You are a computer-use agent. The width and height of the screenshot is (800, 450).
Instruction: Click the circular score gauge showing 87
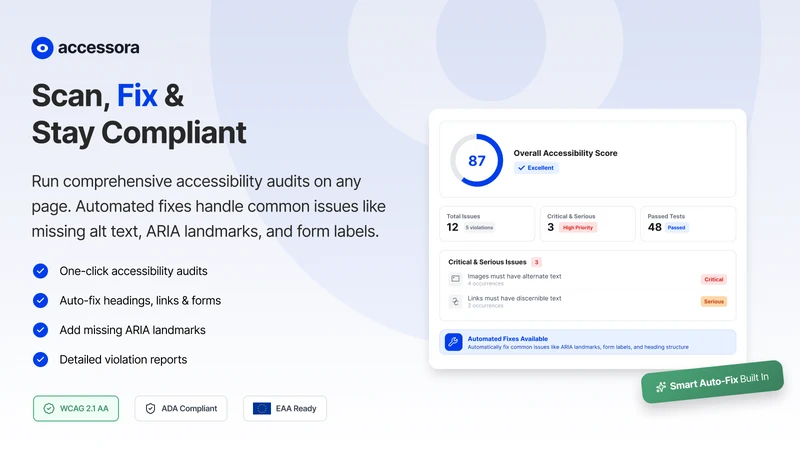coord(477,160)
